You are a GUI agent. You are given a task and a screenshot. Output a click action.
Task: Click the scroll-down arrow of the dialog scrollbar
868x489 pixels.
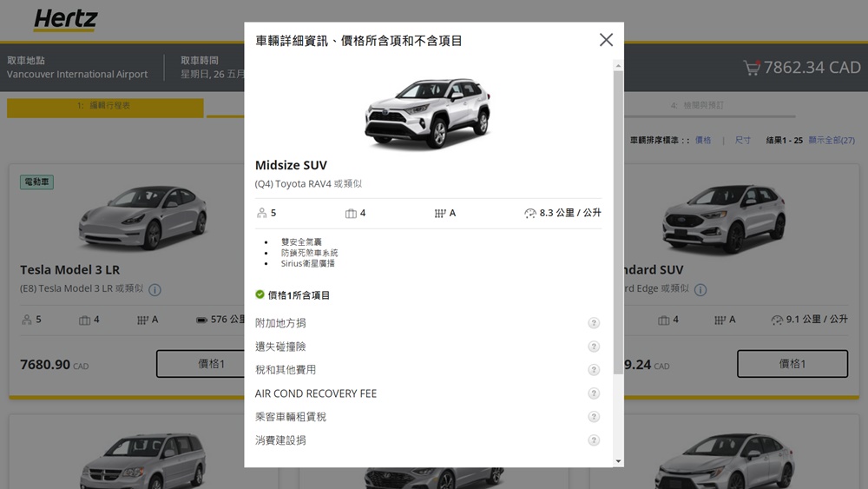pyautogui.click(x=618, y=460)
